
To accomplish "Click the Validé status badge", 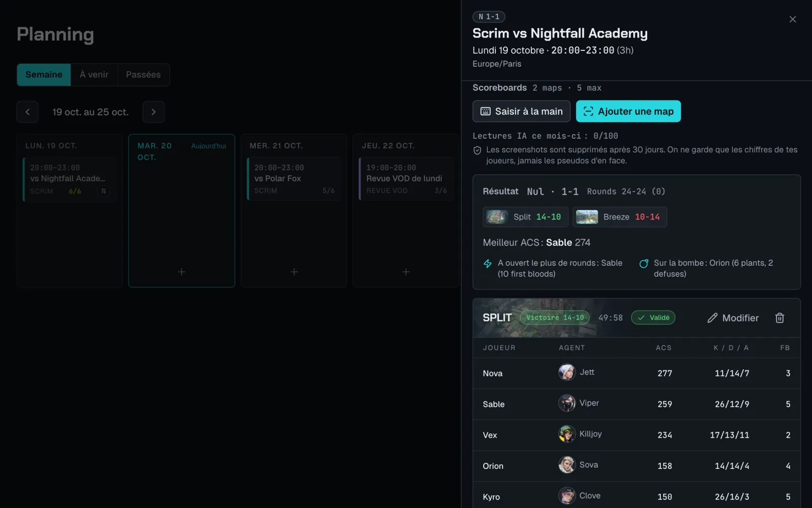I will 653,317.
